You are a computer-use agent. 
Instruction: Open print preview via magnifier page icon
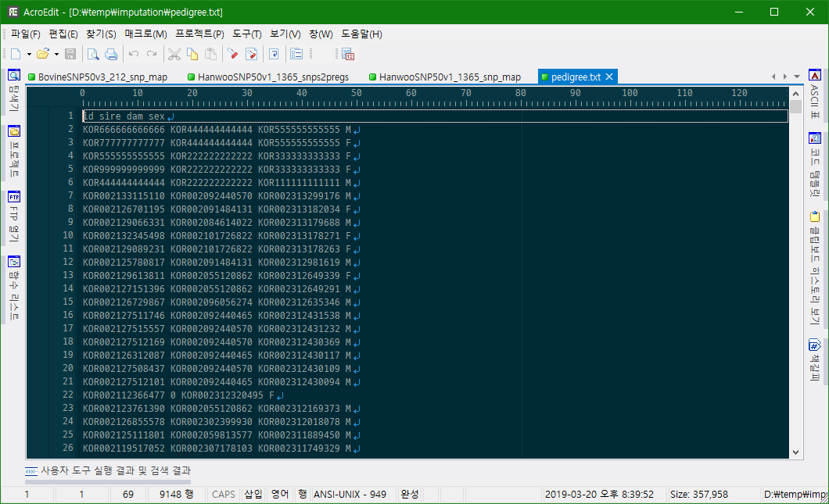click(x=93, y=54)
